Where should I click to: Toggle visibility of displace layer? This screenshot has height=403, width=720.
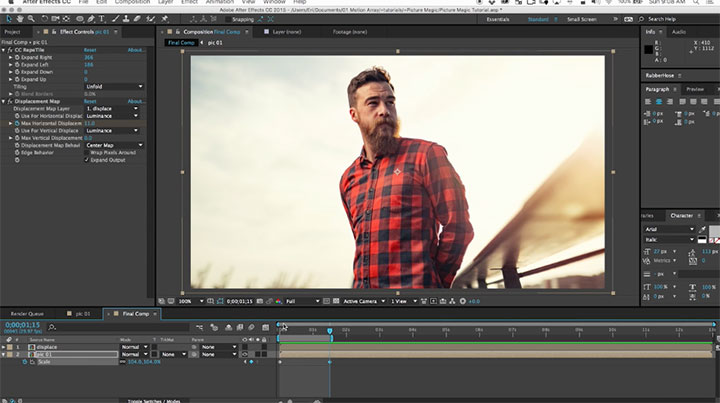tap(245, 347)
